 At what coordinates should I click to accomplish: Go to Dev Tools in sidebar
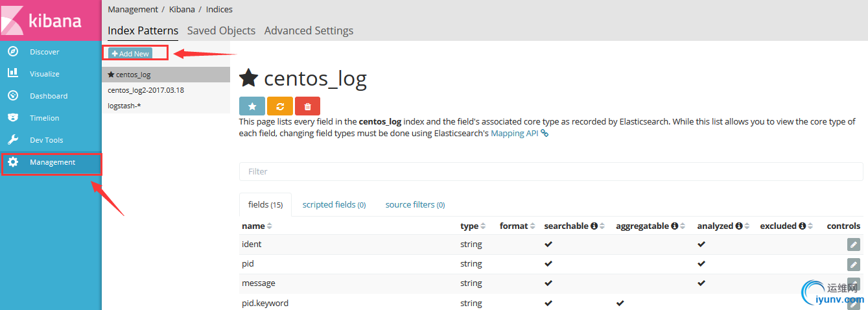pos(46,140)
